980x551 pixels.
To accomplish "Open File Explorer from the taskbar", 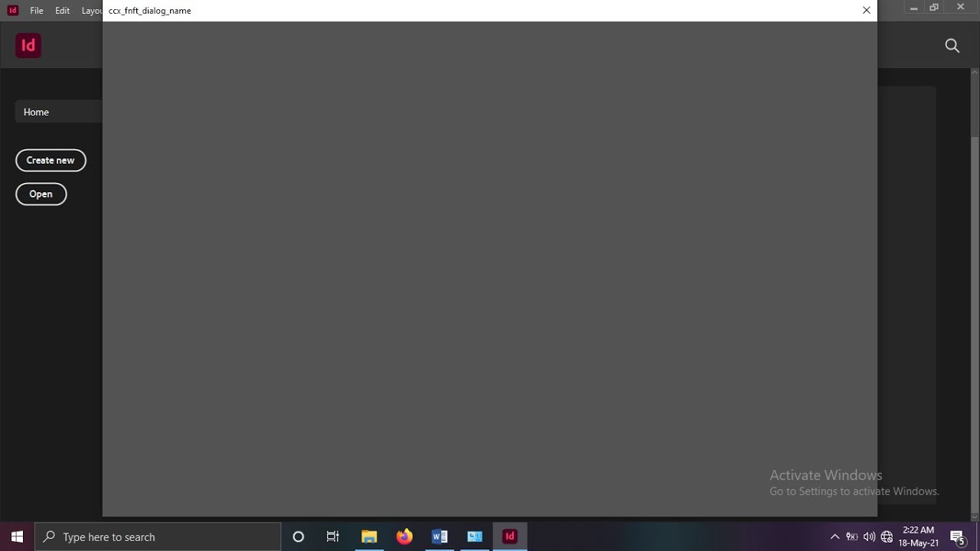I will [x=369, y=536].
